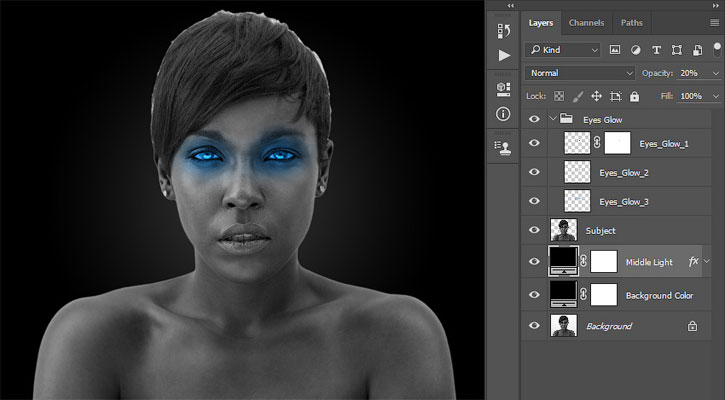Viewport: 725px width, 400px height.
Task: Select the Eyes_Glow_3 layer thumbnail
Action: pos(577,201)
